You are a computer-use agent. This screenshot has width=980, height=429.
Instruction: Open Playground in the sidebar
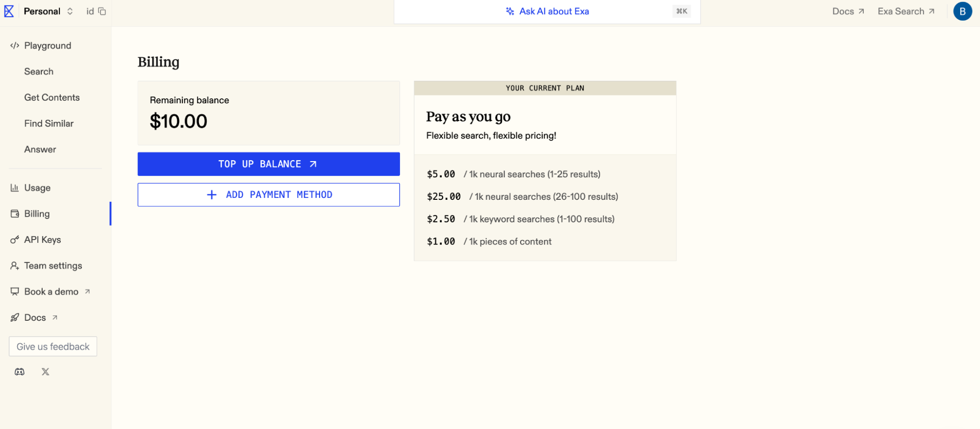[48, 46]
